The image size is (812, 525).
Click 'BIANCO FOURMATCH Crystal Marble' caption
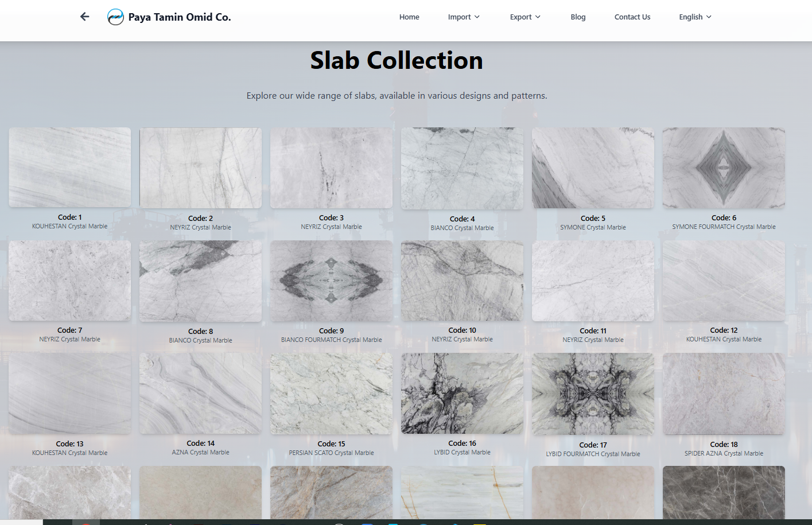(332, 340)
